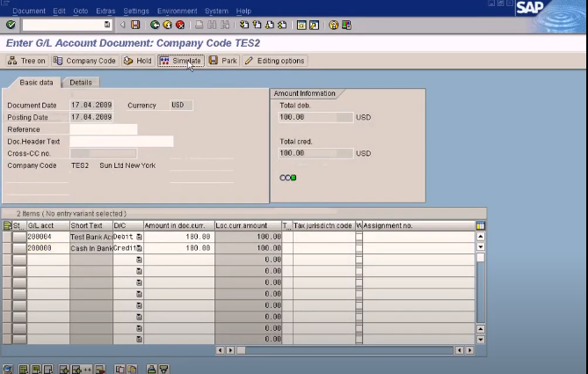Click the Hold button

tap(138, 61)
